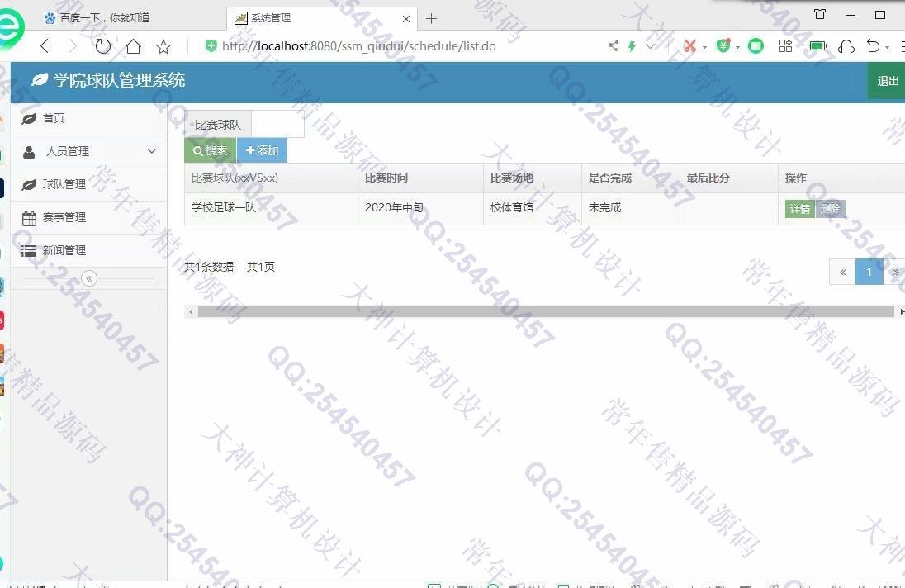Click the person icon beside 人员管理
The width and height of the screenshot is (905, 588).
(x=29, y=152)
